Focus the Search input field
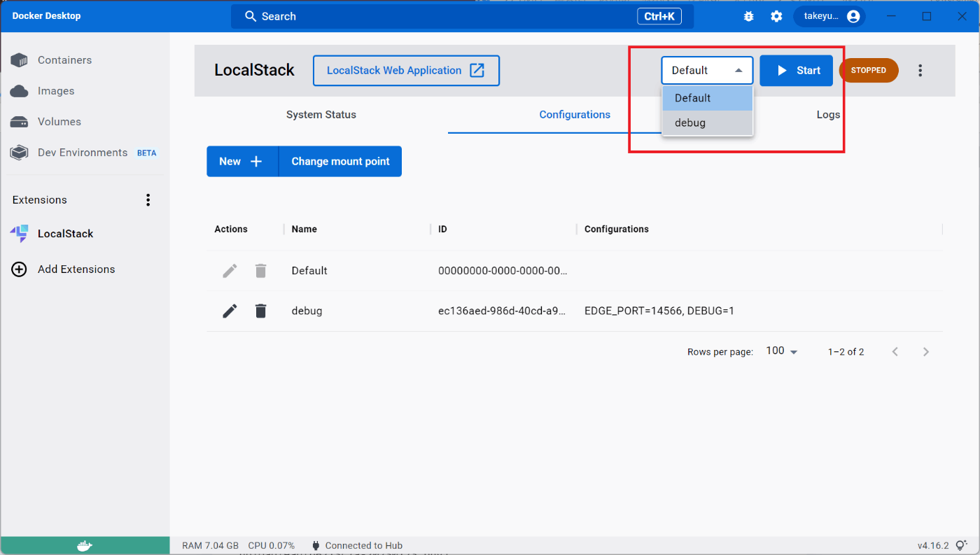Image resolution: width=980 pixels, height=555 pixels. (x=462, y=16)
